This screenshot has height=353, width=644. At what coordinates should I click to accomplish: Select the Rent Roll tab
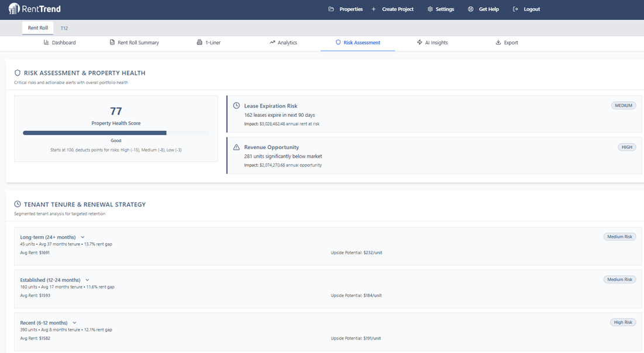click(x=37, y=27)
